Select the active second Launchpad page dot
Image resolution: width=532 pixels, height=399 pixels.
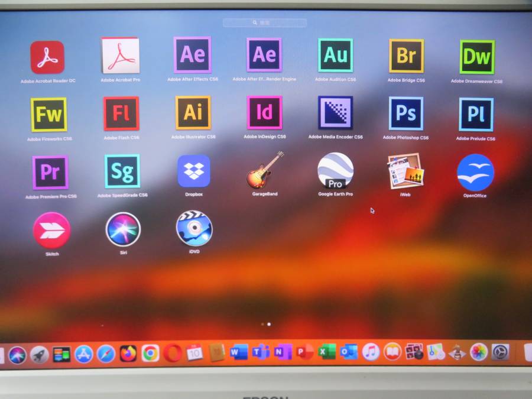(x=269, y=325)
